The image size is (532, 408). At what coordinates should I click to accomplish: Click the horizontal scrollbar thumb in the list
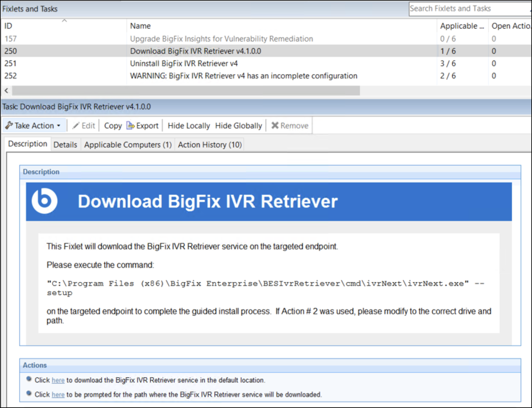tap(186, 91)
